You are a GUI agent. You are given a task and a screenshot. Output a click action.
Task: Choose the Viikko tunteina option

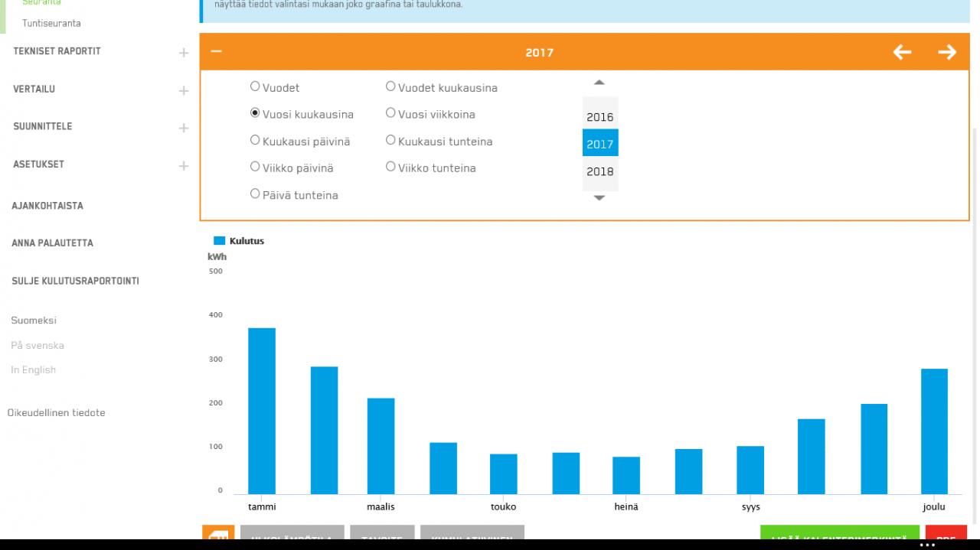click(x=391, y=167)
